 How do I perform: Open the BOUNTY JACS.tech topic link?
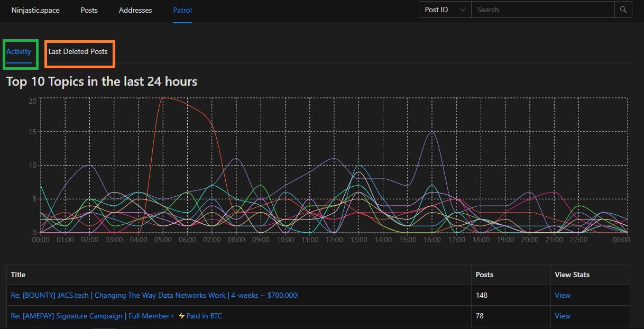pos(155,295)
